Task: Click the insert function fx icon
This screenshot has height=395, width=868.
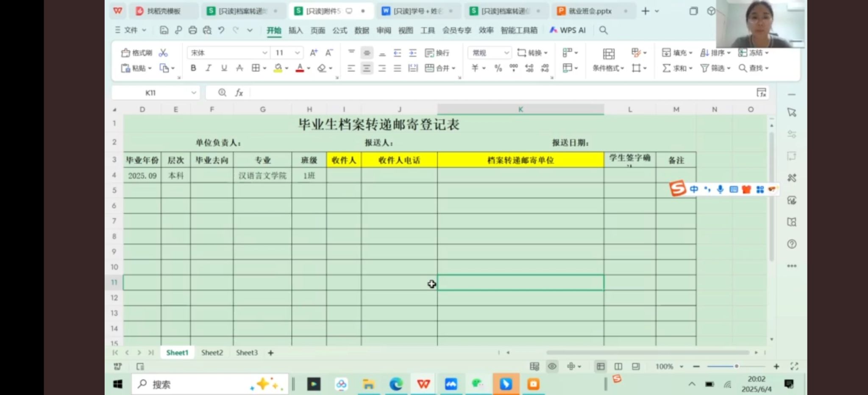Action: pyautogui.click(x=239, y=93)
